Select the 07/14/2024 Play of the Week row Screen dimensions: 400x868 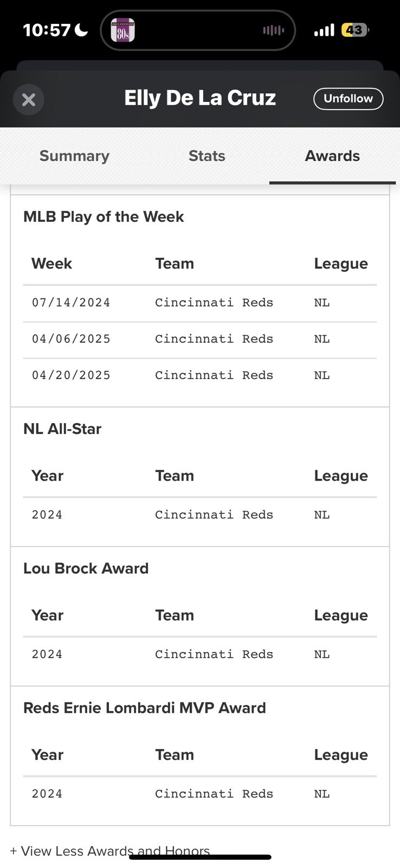199,303
